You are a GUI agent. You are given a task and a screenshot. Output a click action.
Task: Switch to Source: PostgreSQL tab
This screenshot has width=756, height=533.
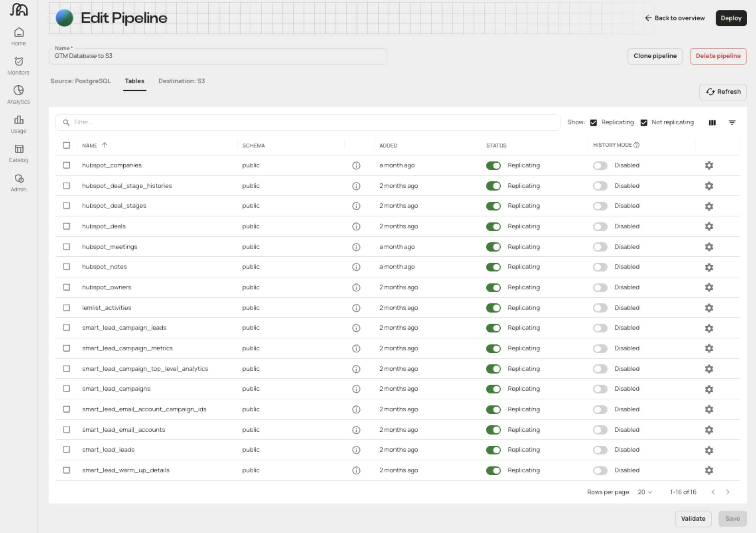(80, 81)
